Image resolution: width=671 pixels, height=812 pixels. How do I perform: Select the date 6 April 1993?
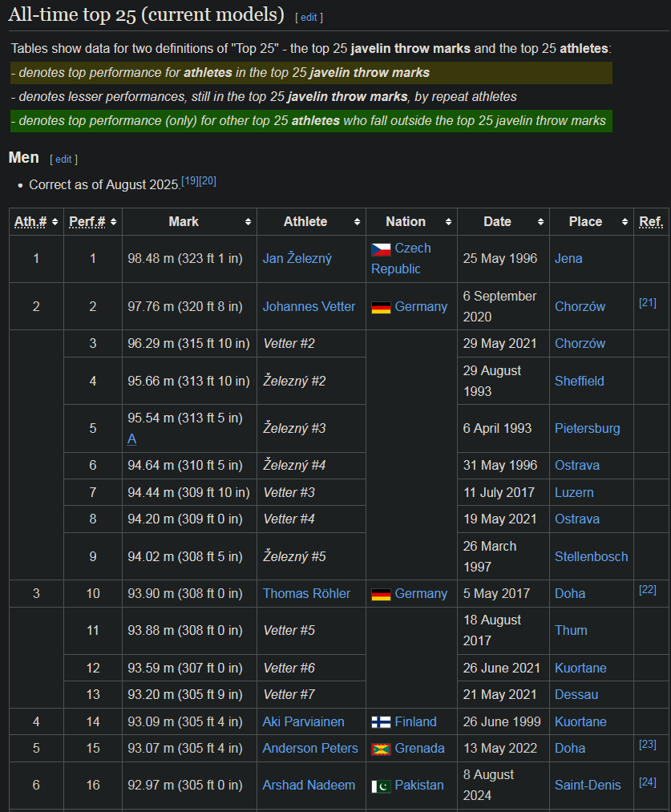pyautogui.click(x=497, y=428)
